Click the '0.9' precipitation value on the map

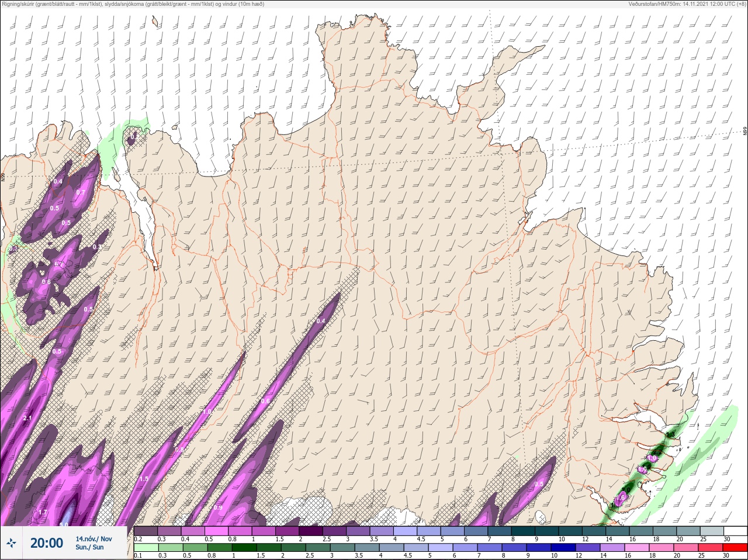[217, 507]
